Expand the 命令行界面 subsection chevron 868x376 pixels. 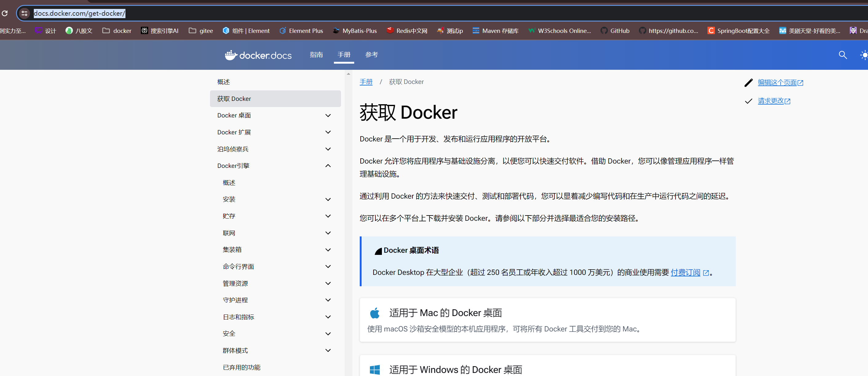328,267
